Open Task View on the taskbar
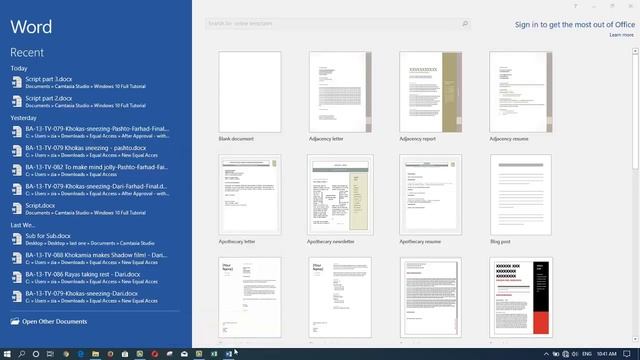The height and width of the screenshot is (360, 640). point(50,354)
